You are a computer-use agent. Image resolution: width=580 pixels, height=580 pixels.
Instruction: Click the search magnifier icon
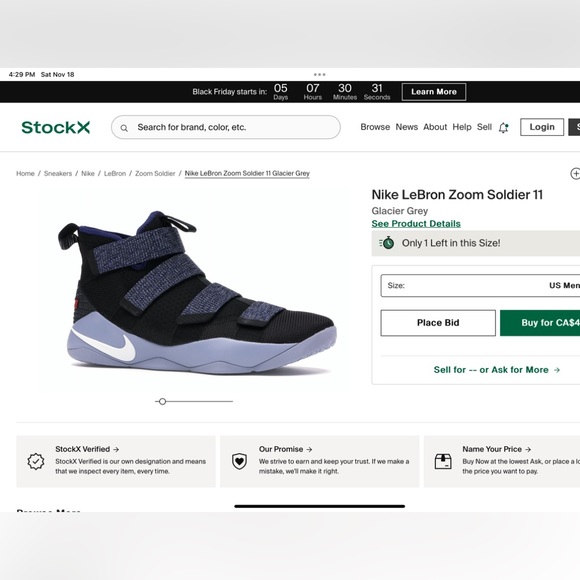coord(124,128)
